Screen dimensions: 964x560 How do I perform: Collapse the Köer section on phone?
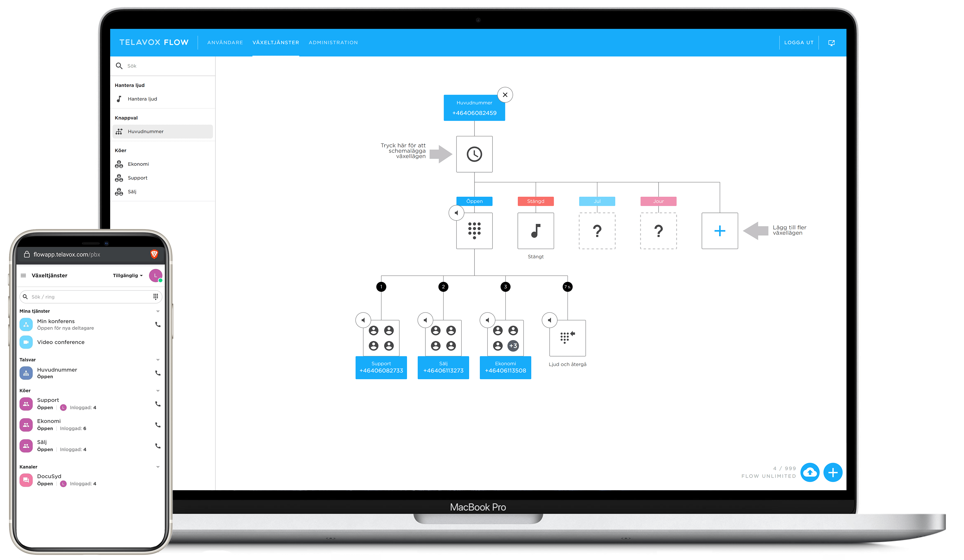(x=158, y=391)
